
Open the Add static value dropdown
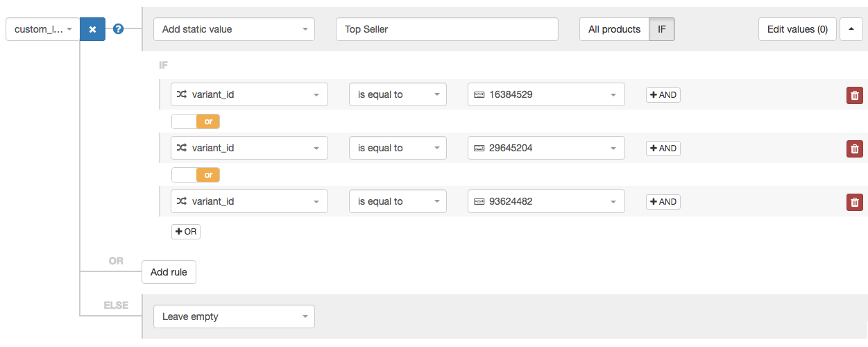(x=234, y=29)
